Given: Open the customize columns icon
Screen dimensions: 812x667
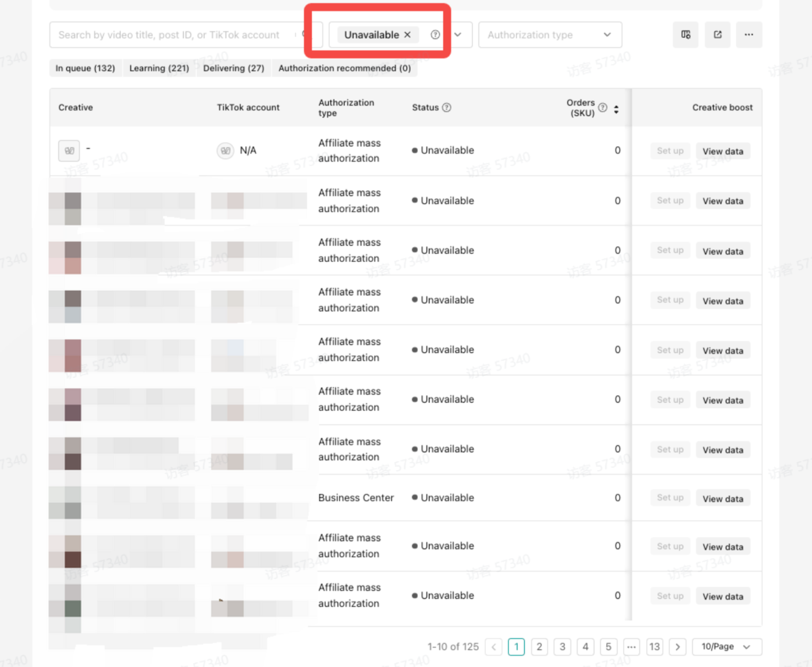Looking at the screenshot, I should click(x=685, y=35).
